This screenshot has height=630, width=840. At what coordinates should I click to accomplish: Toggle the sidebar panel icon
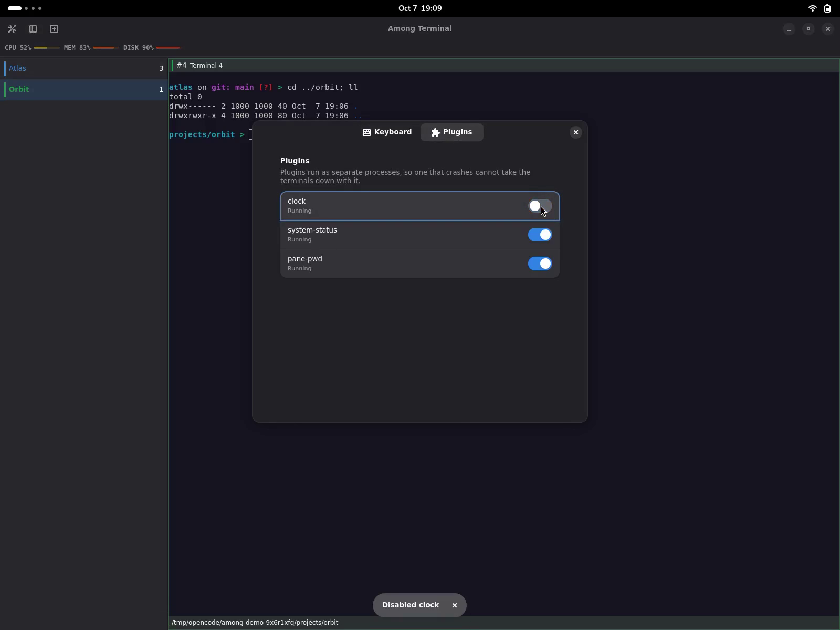click(33, 29)
